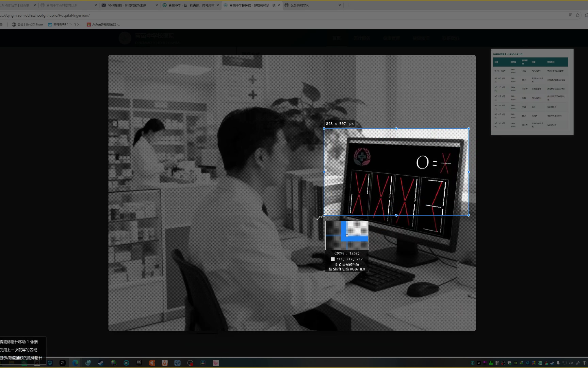The height and width of the screenshot is (368, 588).
Task: Click the top-right selection corner handle
Action: (x=469, y=129)
